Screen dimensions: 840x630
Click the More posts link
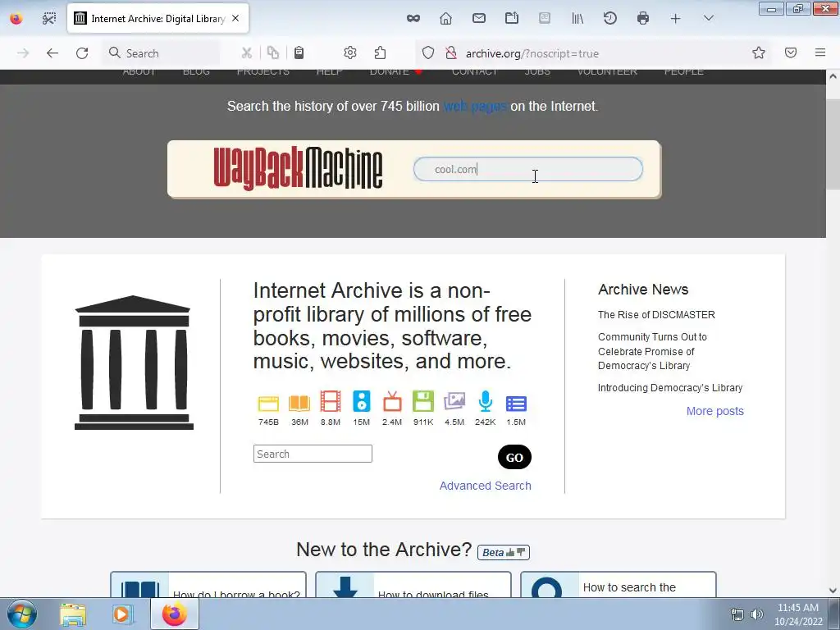pyautogui.click(x=715, y=411)
